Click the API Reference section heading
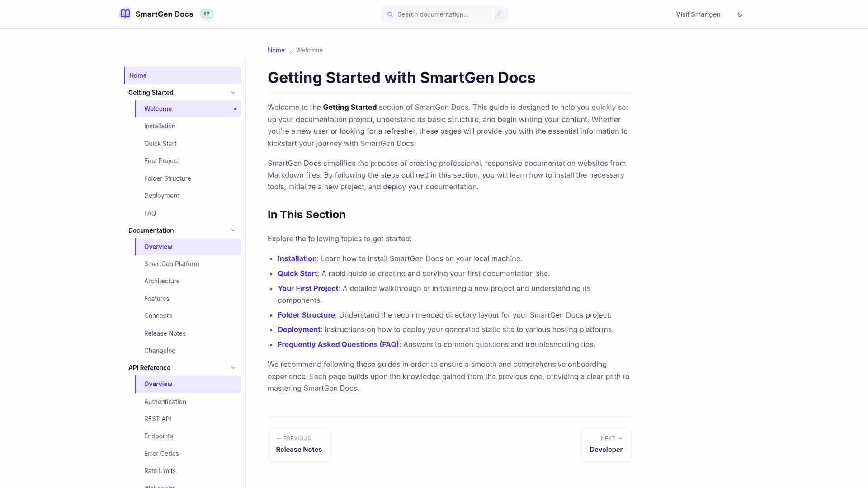 pos(149,368)
